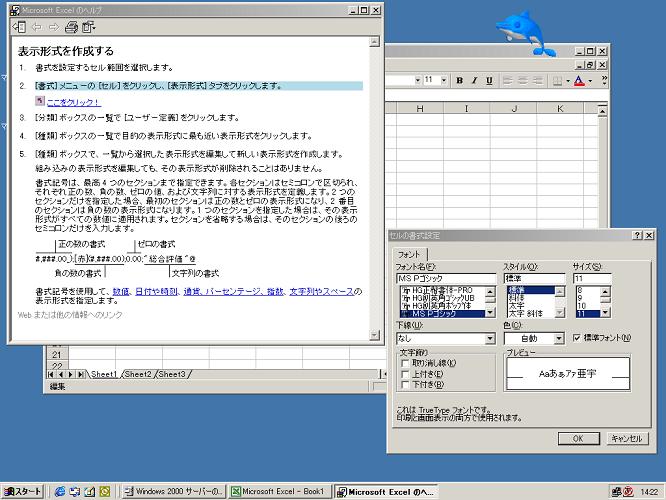Open the 数値 help link
Image resolution: width=666 pixels, height=500 pixels.
[121, 291]
